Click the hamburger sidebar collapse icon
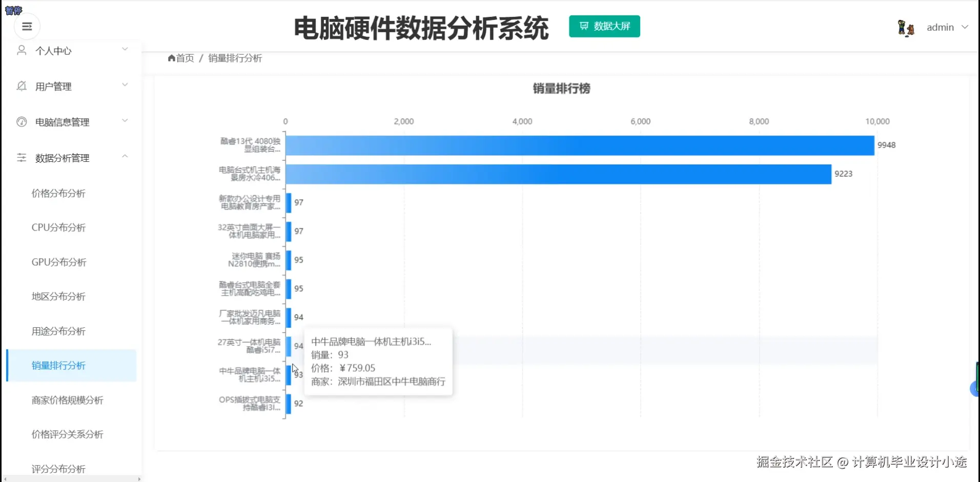The width and height of the screenshot is (980, 482). point(27,26)
